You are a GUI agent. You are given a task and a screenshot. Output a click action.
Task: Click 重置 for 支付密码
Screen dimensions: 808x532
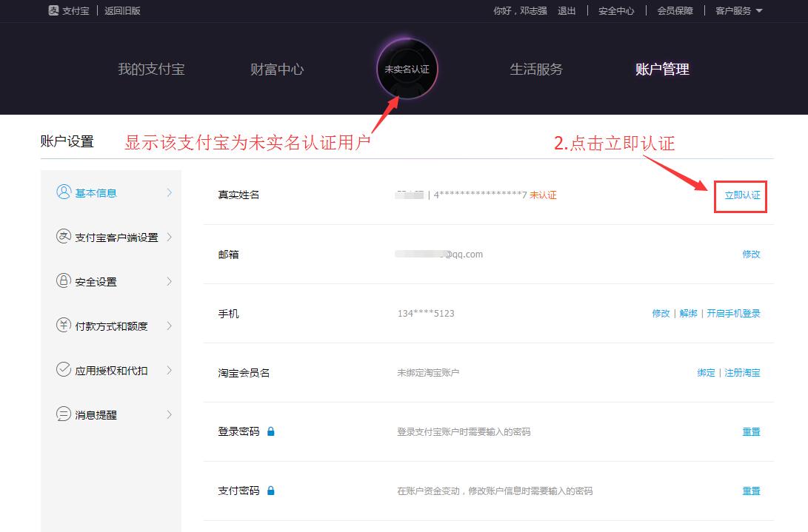click(751, 491)
